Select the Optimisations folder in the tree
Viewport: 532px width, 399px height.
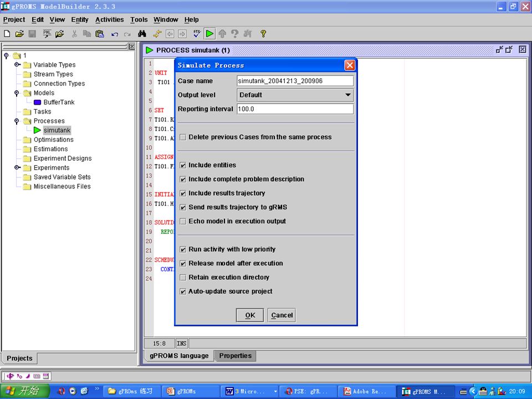click(x=53, y=140)
